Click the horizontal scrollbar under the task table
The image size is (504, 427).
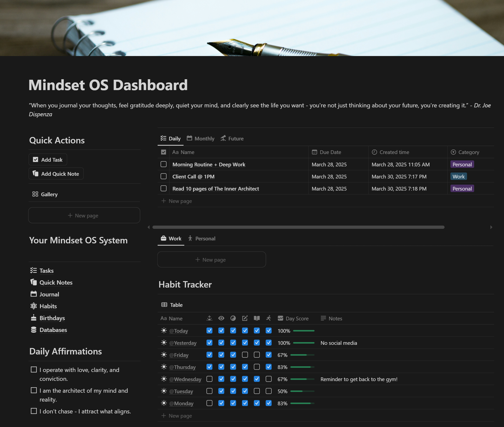coord(298,227)
